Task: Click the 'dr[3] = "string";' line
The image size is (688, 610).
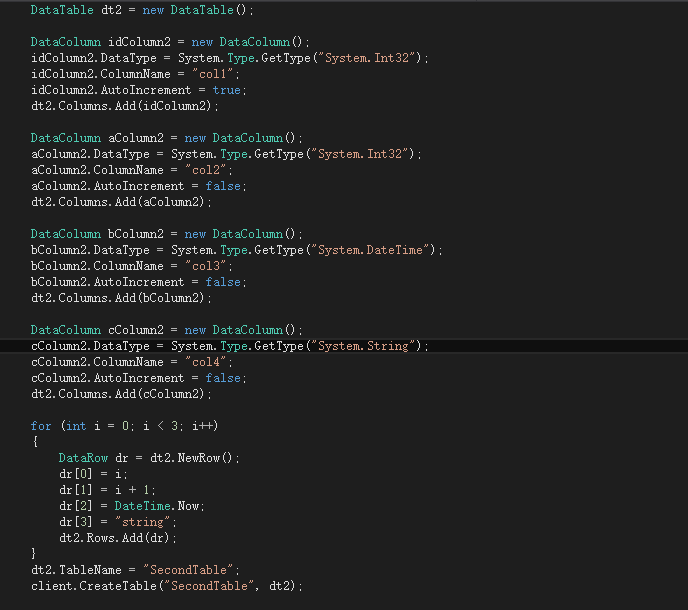Action: tap(118, 522)
